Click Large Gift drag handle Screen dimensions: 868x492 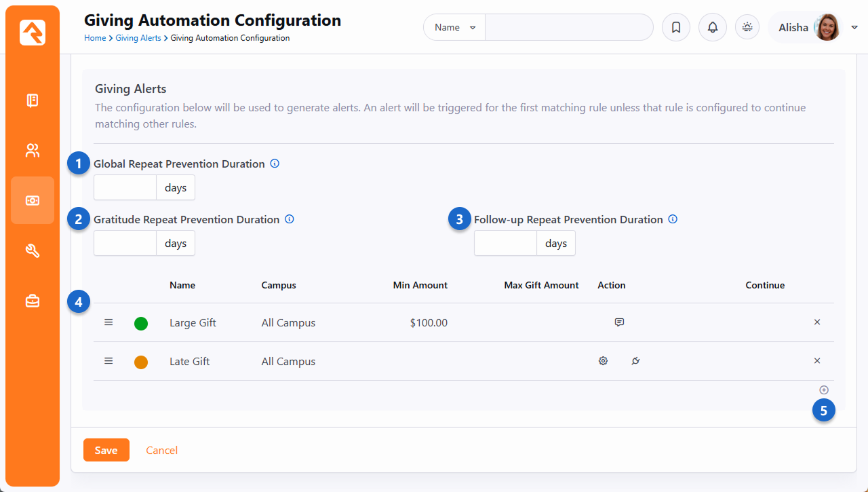click(108, 322)
